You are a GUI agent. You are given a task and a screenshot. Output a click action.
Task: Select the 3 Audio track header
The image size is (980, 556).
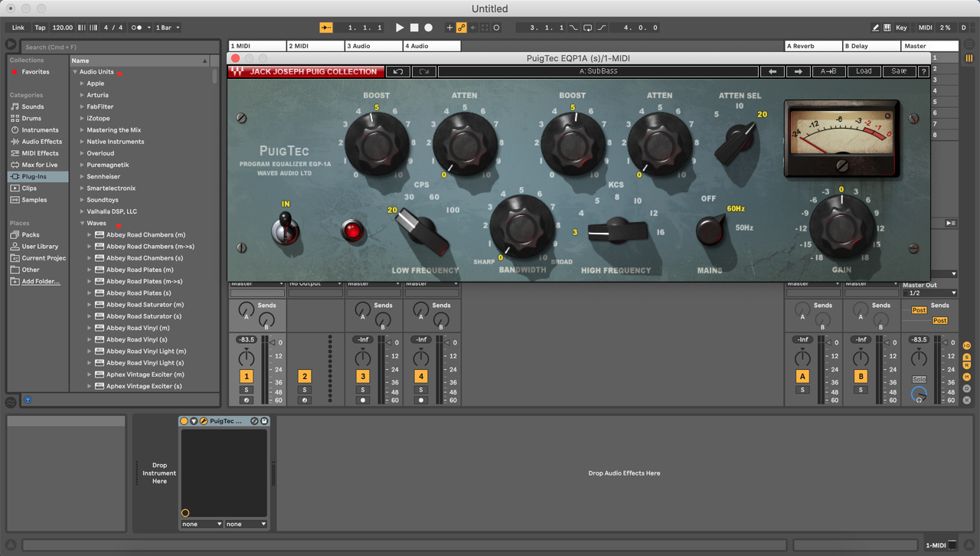click(x=374, y=46)
